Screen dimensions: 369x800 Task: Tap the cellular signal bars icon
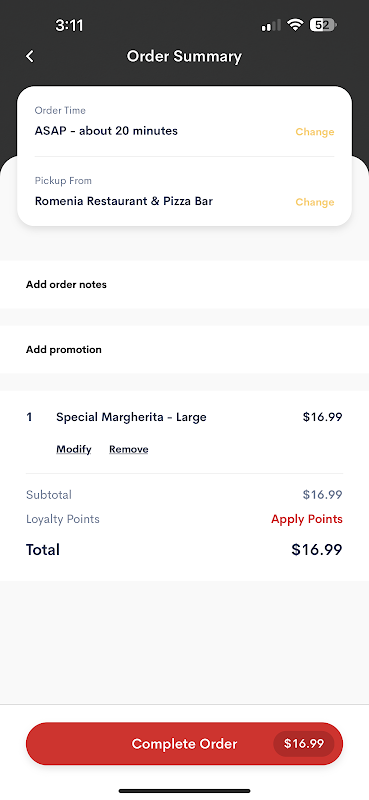(x=271, y=25)
